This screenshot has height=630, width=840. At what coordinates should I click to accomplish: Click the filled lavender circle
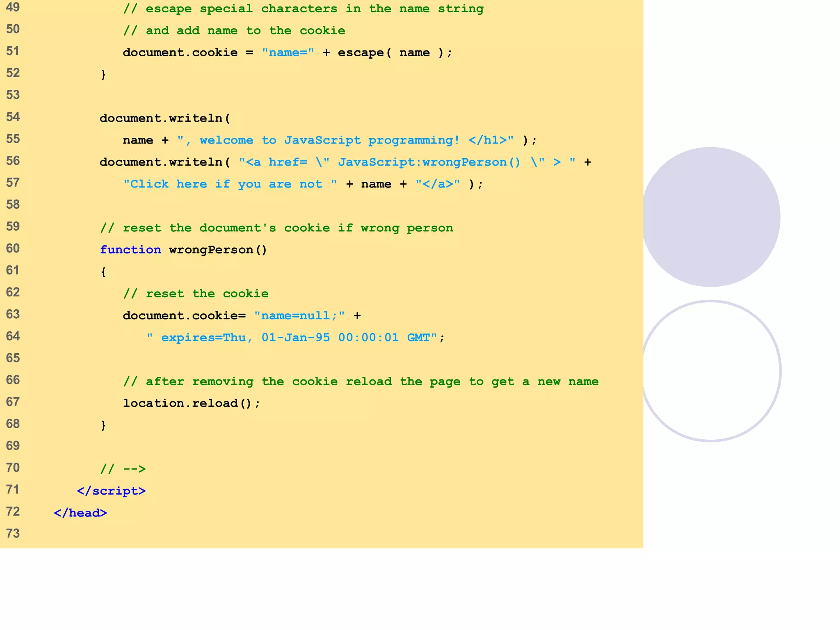click(711, 217)
